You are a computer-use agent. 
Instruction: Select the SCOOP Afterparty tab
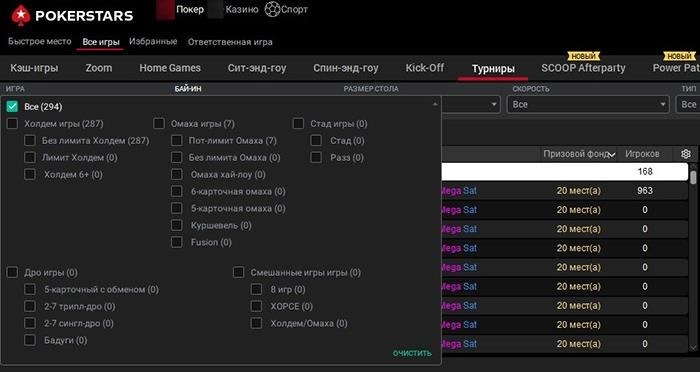pos(583,68)
